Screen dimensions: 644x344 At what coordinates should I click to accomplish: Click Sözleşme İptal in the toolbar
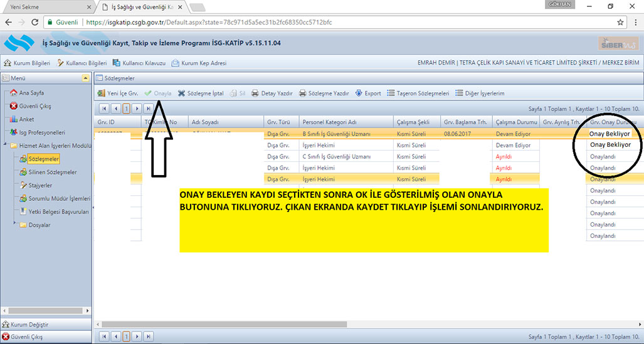click(200, 93)
